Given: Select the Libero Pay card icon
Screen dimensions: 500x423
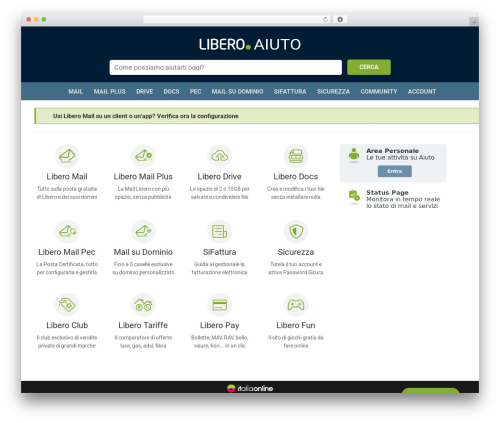Looking at the screenshot, I should (x=220, y=305).
